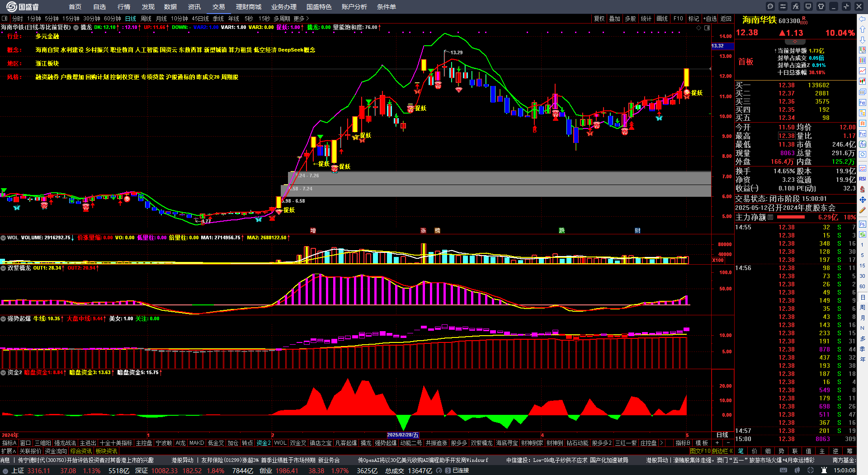Viewport: 868px width, 475px height.
Task: Open the 指标B indicator group
Action: coord(683,443)
